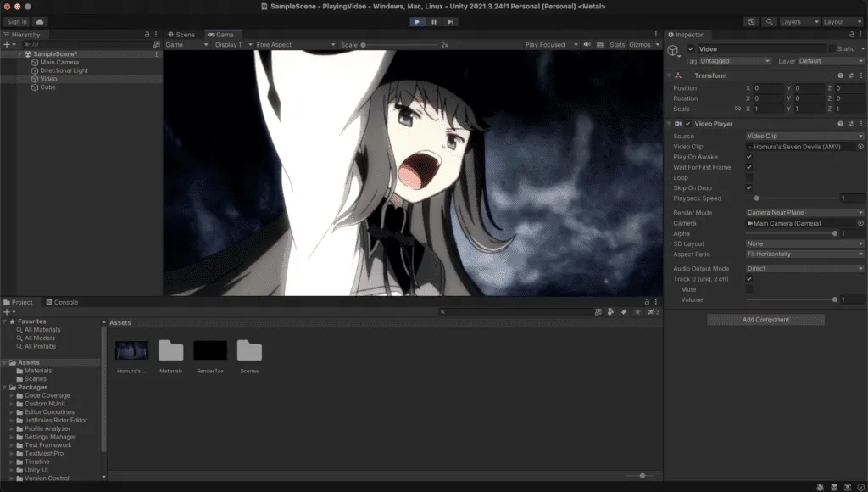Click the global search magnifier icon

[769, 21]
